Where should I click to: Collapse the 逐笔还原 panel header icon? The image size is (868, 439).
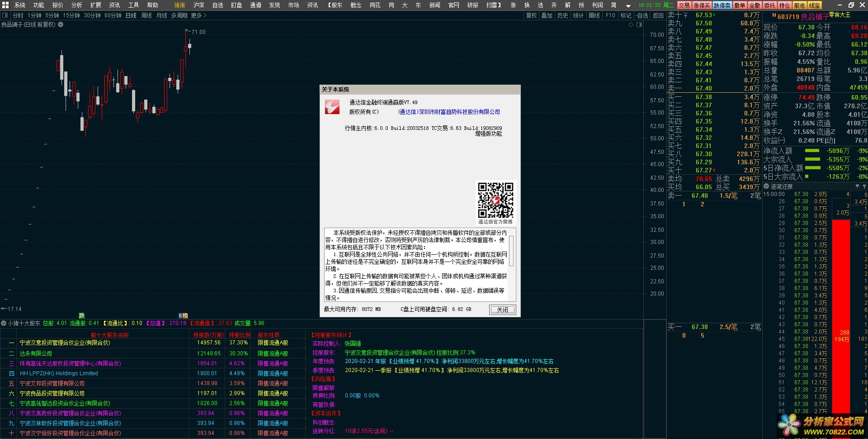point(766,186)
